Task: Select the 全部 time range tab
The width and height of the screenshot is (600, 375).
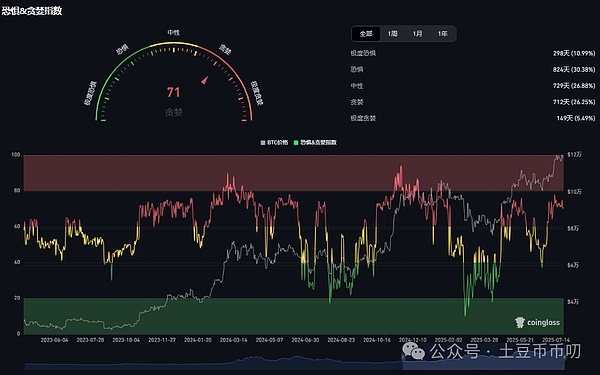Action: coord(366,34)
